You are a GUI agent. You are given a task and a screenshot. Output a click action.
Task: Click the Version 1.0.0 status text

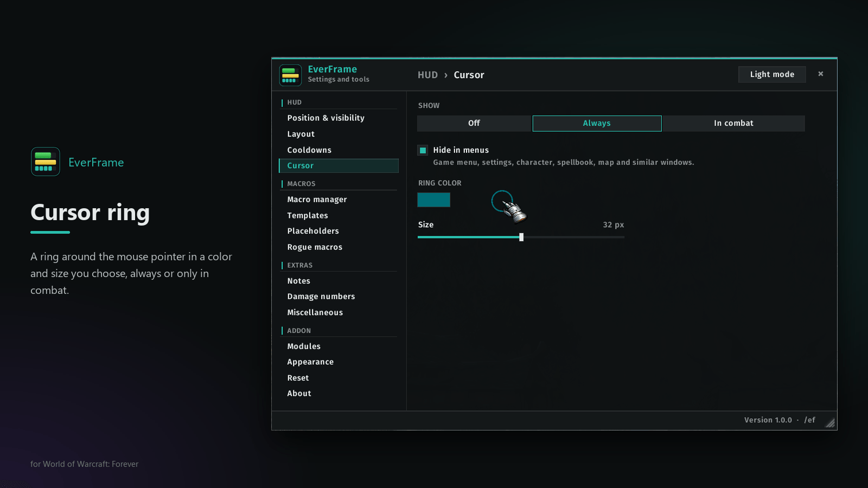768,420
